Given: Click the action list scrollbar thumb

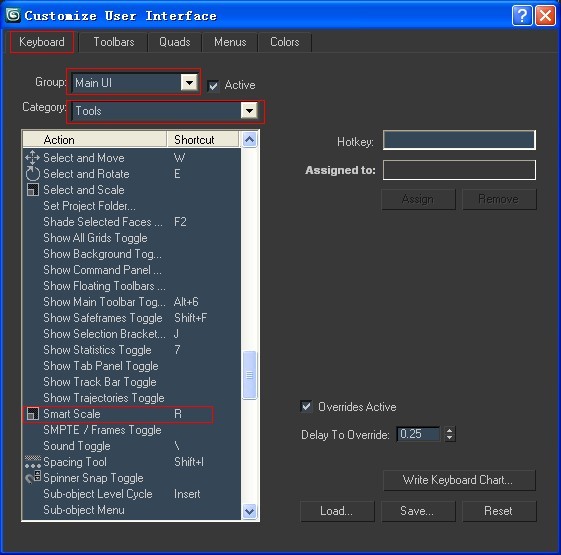Looking at the screenshot, I should click(x=249, y=375).
